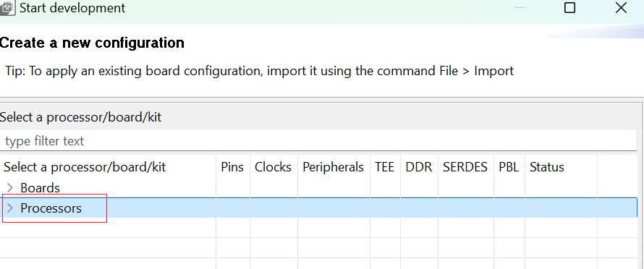Focus the type filter text field

pyautogui.click(x=318, y=141)
